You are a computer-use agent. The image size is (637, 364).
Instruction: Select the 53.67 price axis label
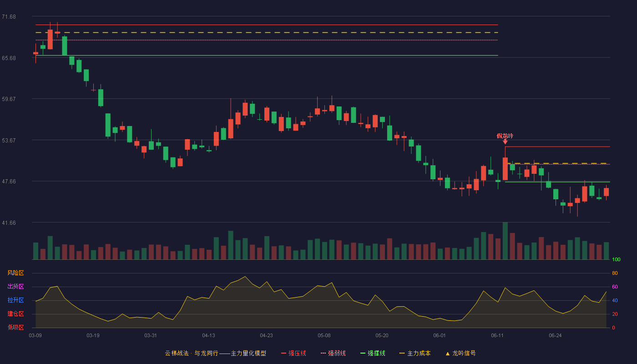click(x=9, y=141)
